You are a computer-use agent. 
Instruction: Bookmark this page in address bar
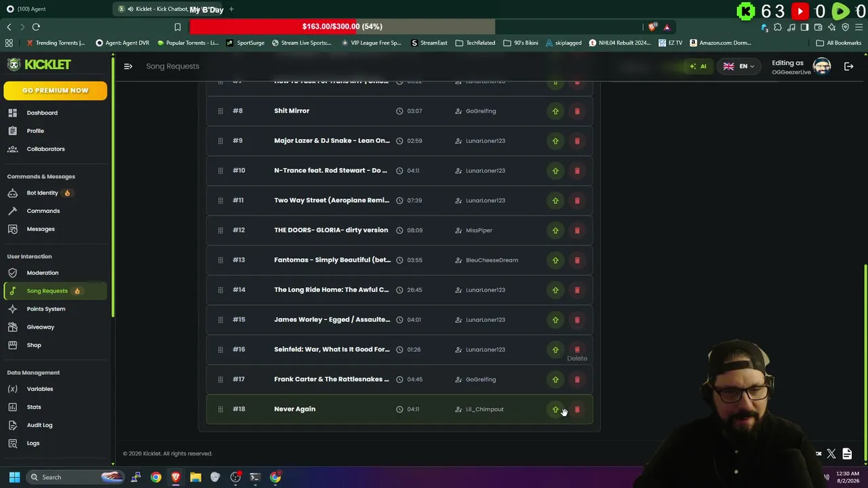178,27
